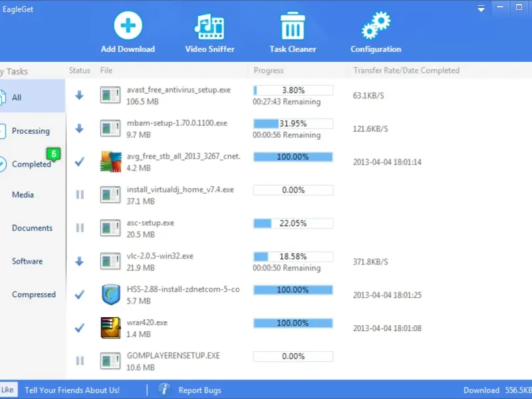Image resolution: width=532 pixels, height=399 pixels.
Task: Click the Add Download plus icon
Action: [x=128, y=25]
